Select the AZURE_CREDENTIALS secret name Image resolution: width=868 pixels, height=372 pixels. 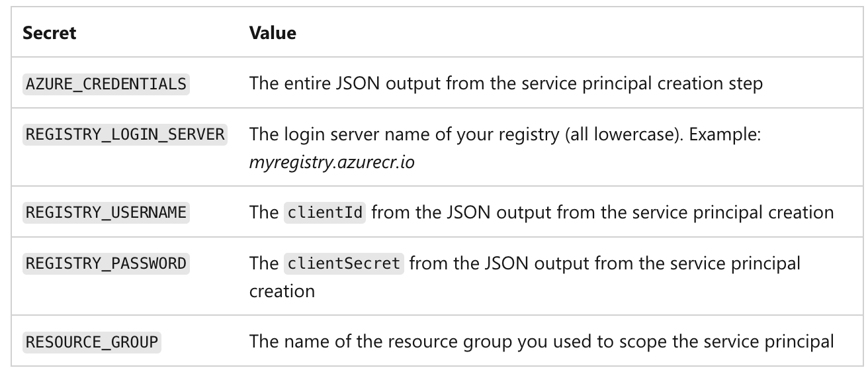coord(106,84)
